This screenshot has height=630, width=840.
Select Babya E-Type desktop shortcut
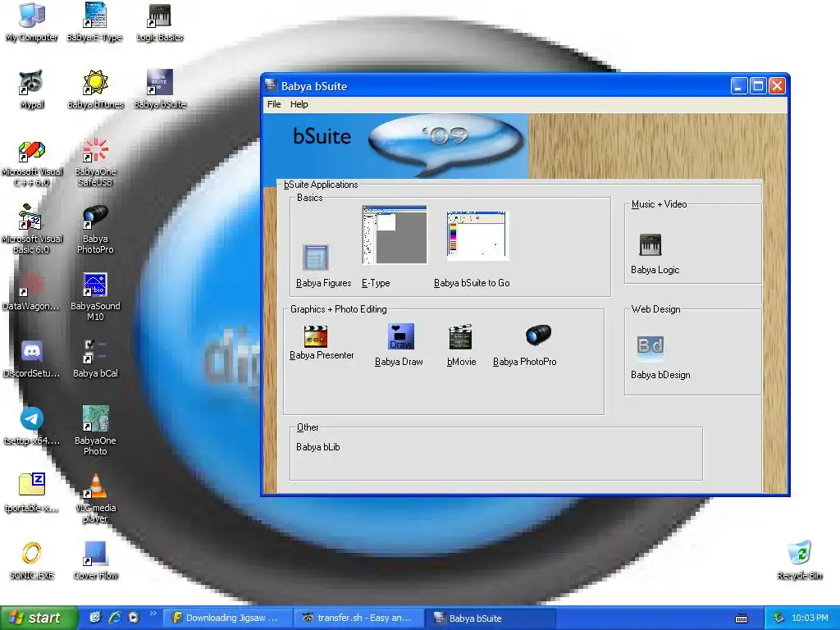tap(95, 22)
